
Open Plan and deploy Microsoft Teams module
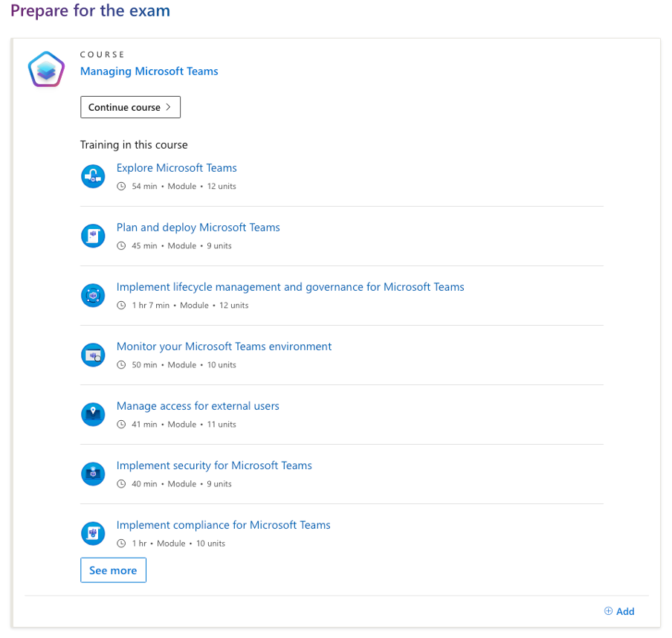tap(198, 228)
